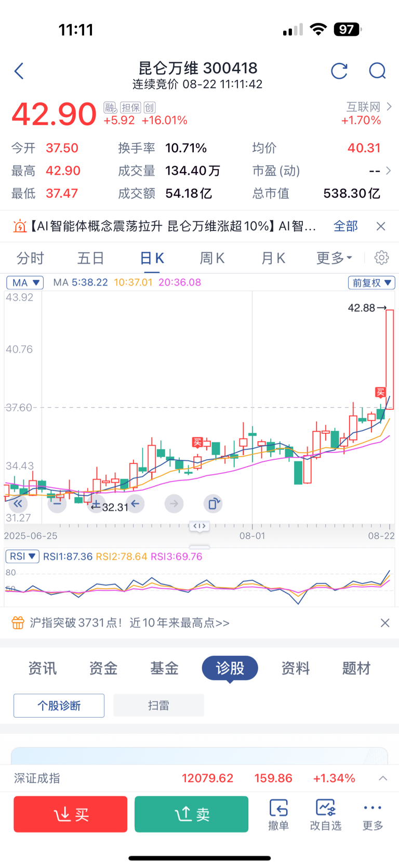399x868 pixels.
Task: Open the 更多 chart period dropdown
Action: 335,257
